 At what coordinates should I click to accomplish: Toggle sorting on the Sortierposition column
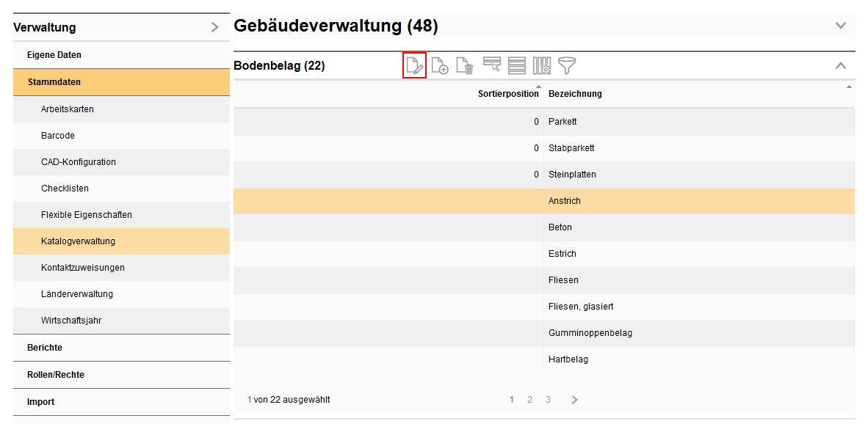click(x=508, y=94)
